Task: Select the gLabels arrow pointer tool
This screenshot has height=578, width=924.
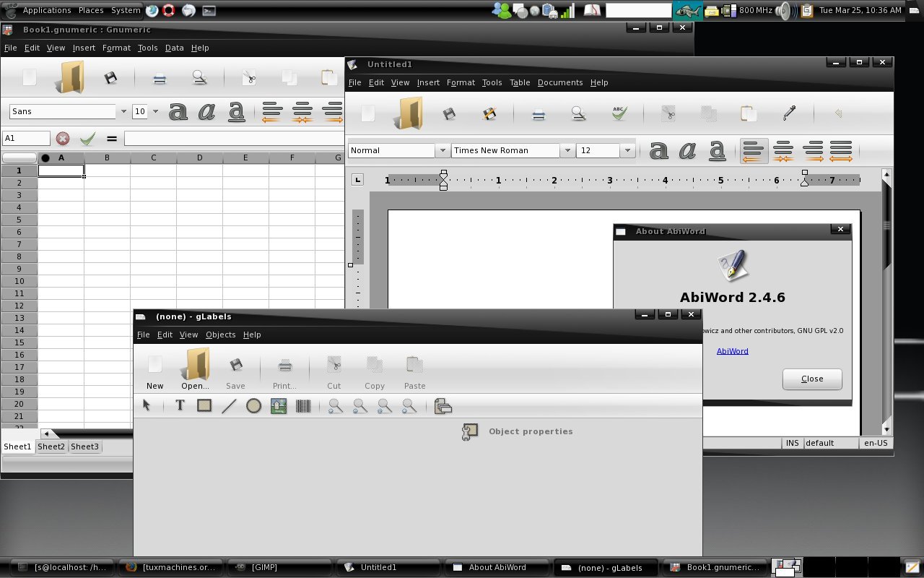Action: (147, 406)
